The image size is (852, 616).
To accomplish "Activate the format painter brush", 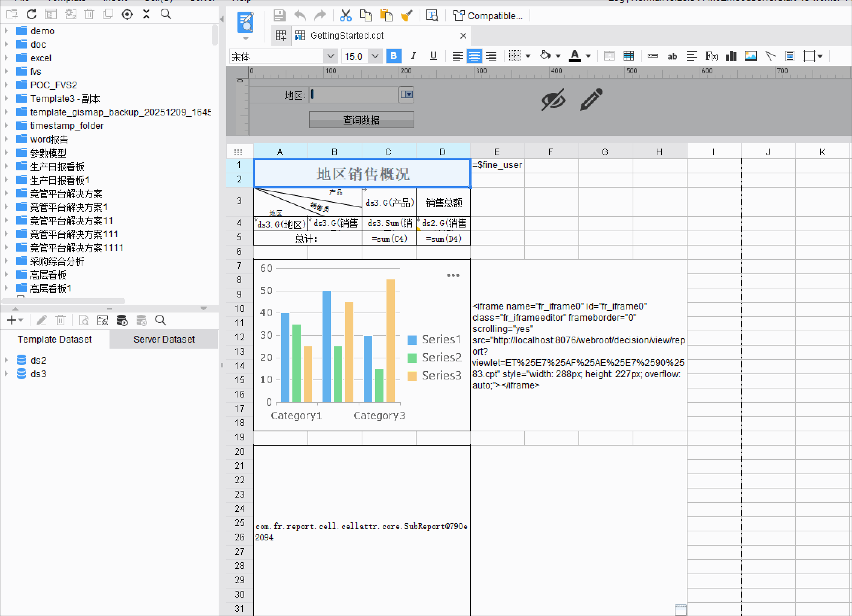I will pos(406,16).
